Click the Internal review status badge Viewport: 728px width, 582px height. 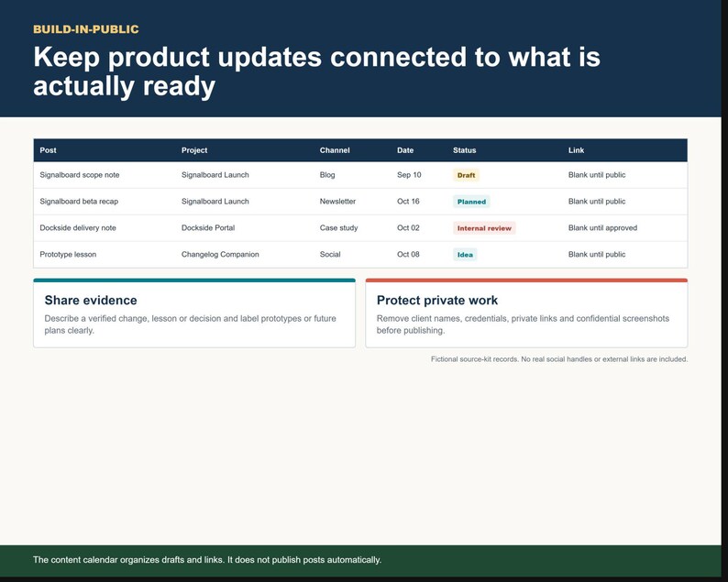484,228
